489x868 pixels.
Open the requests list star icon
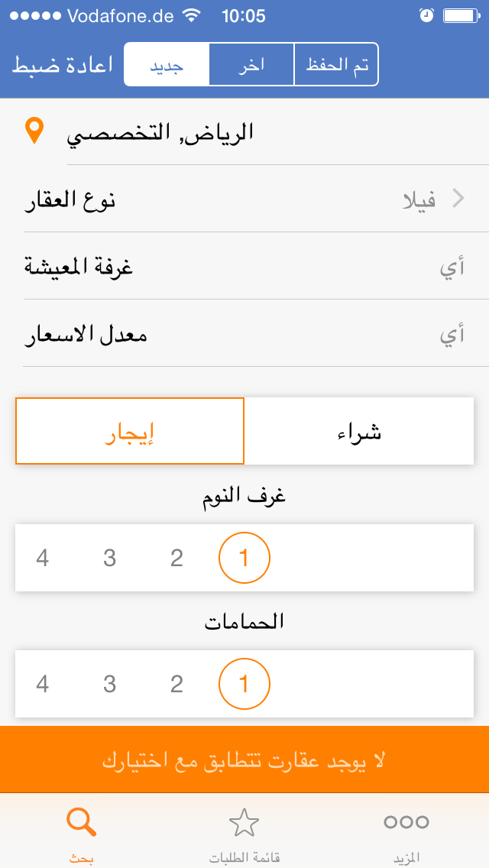coord(244,822)
